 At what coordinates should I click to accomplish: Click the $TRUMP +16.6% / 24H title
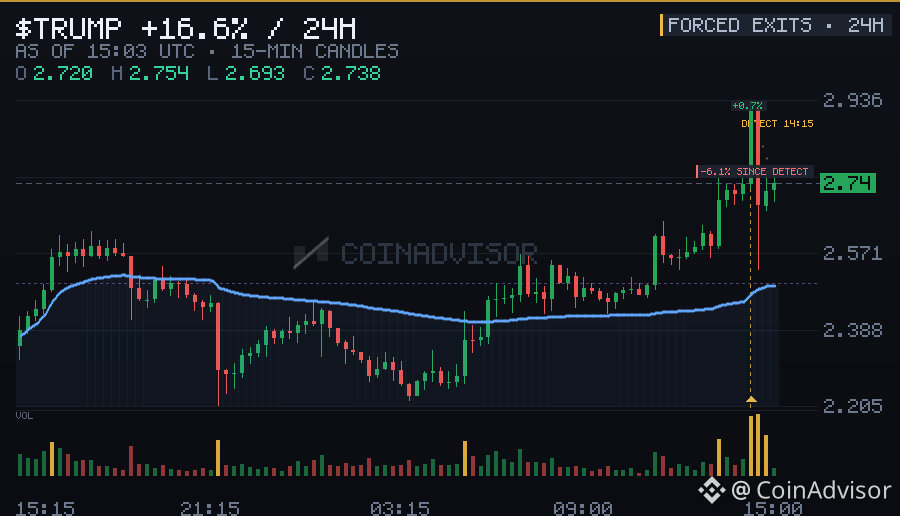185,28
